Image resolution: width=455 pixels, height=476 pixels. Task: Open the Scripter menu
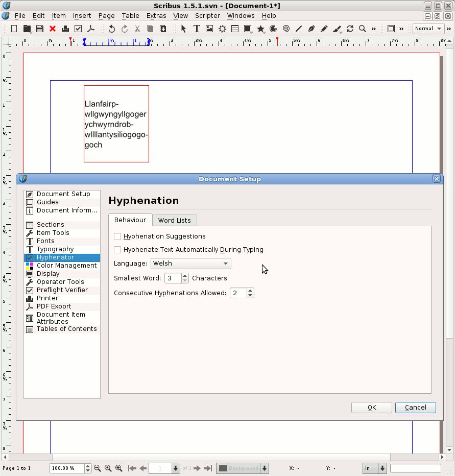pyautogui.click(x=207, y=16)
